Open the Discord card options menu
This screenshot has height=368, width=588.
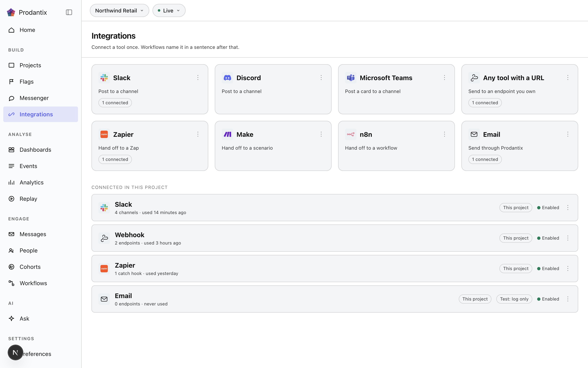(321, 78)
